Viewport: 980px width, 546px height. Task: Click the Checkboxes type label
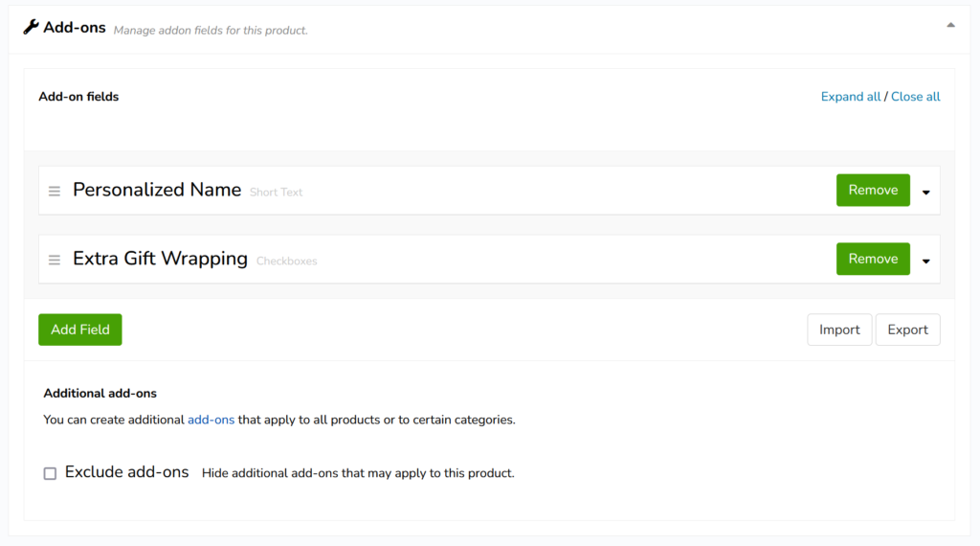click(286, 262)
